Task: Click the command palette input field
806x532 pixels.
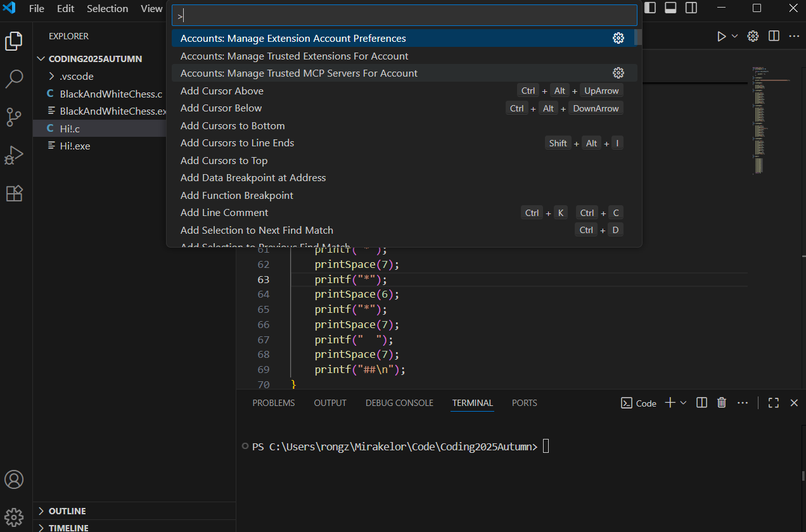Action: (406, 16)
